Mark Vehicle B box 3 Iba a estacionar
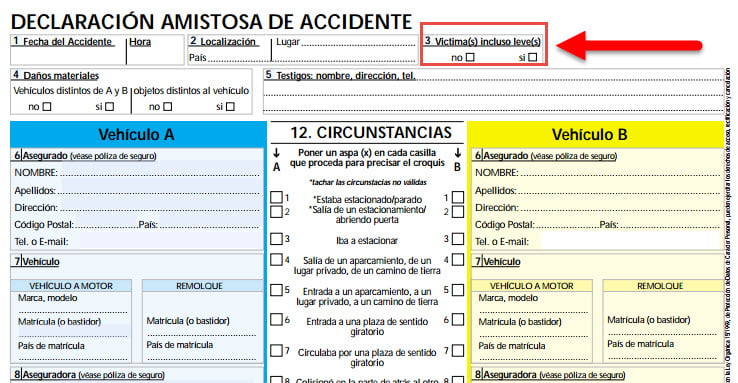The image size is (738, 383). pyautogui.click(x=458, y=239)
